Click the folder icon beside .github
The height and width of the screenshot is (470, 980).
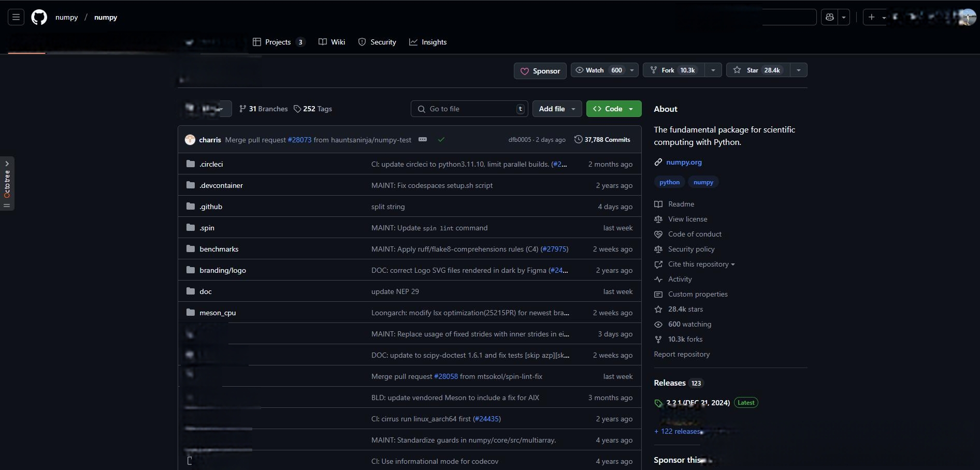point(191,207)
